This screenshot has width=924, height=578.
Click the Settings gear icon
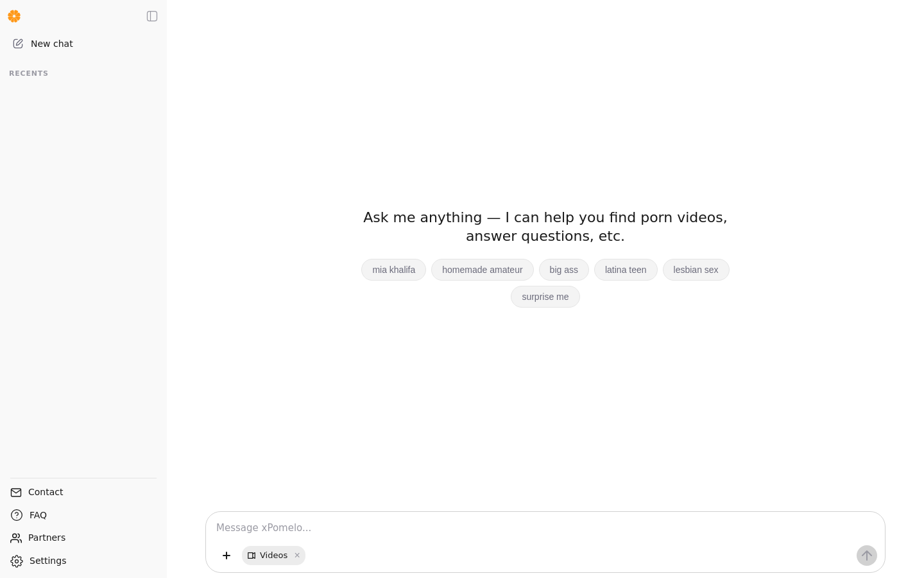click(17, 561)
